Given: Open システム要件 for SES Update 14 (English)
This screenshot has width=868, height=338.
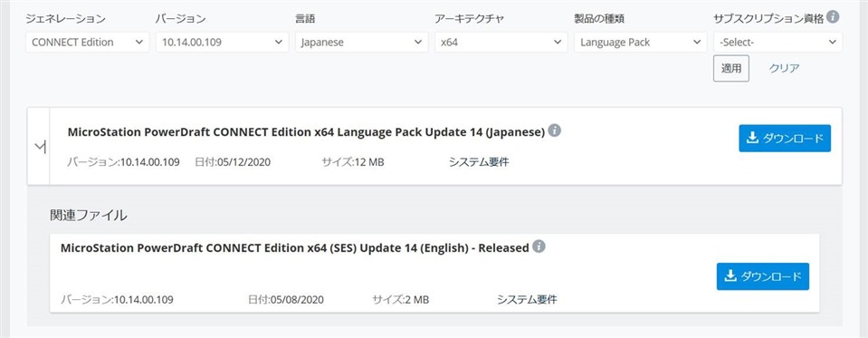Looking at the screenshot, I should pyautogui.click(x=527, y=300).
